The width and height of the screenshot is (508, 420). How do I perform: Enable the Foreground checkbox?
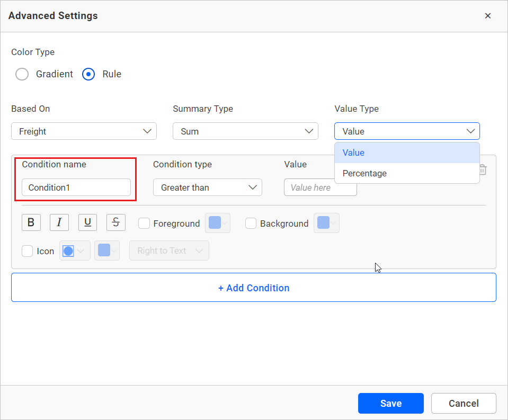(x=144, y=224)
